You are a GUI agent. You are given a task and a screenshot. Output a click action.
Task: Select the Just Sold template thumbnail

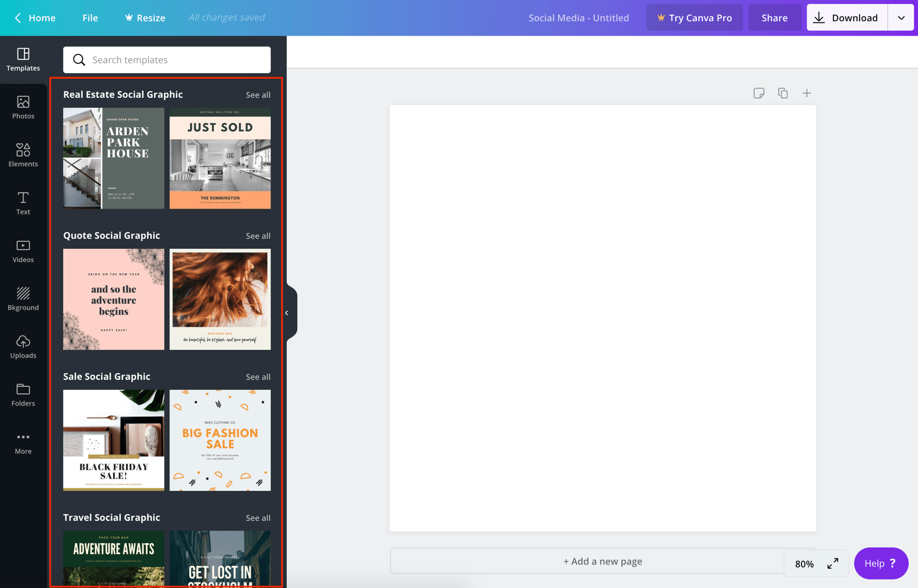tap(220, 158)
